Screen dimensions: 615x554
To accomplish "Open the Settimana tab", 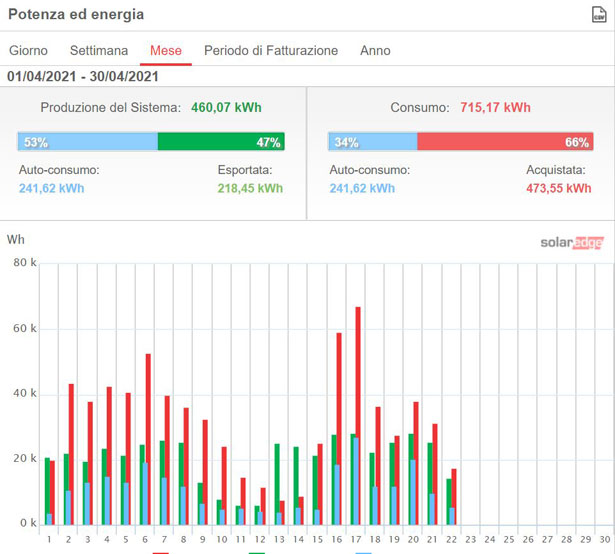I will point(98,50).
